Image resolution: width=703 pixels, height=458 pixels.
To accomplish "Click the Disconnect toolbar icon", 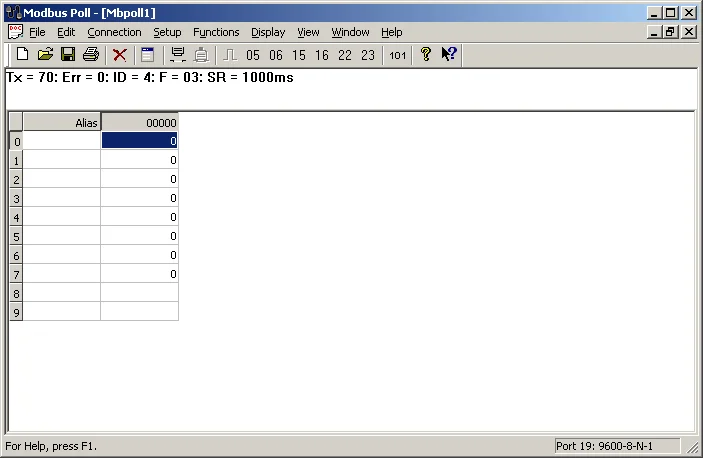I will tap(201, 55).
